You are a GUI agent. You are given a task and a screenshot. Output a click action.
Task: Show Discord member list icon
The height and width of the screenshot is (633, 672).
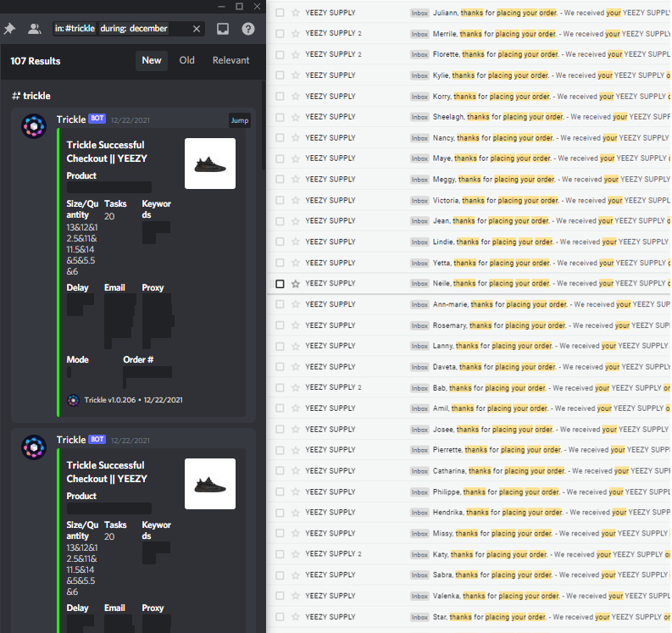pyautogui.click(x=34, y=29)
